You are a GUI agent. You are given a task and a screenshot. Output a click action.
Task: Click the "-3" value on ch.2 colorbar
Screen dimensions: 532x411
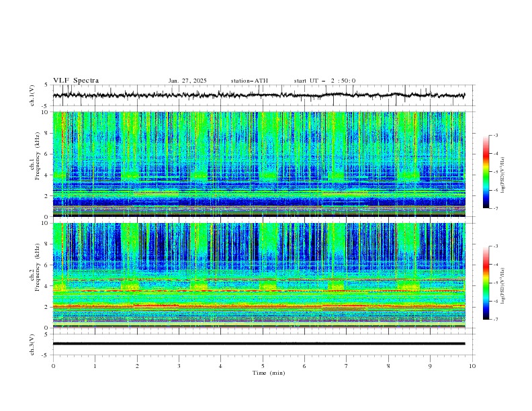point(496,246)
